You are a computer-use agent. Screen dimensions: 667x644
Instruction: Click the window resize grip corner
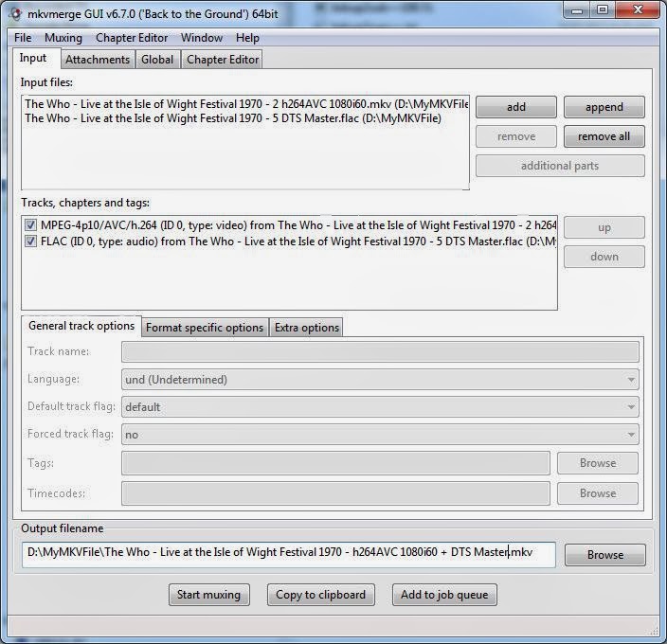coord(655,632)
